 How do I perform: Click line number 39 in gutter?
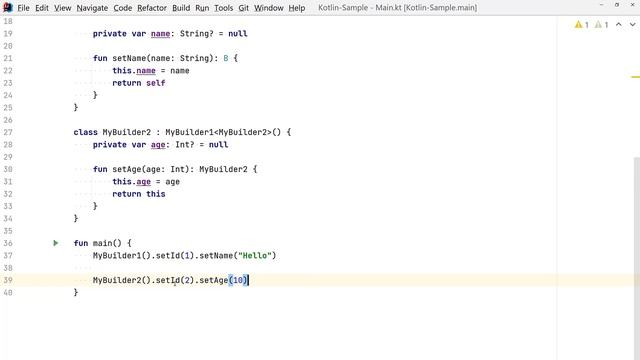coord(8,280)
